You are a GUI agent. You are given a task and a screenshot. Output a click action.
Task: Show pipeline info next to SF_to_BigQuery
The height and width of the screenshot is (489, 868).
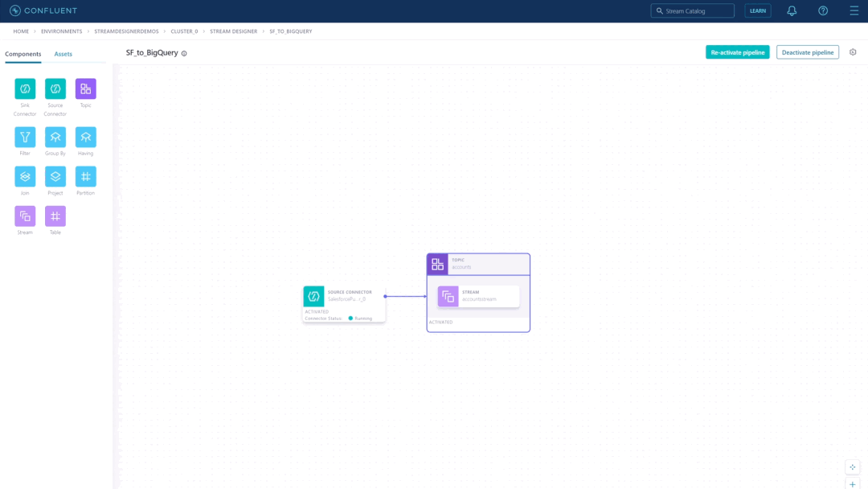(184, 54)
